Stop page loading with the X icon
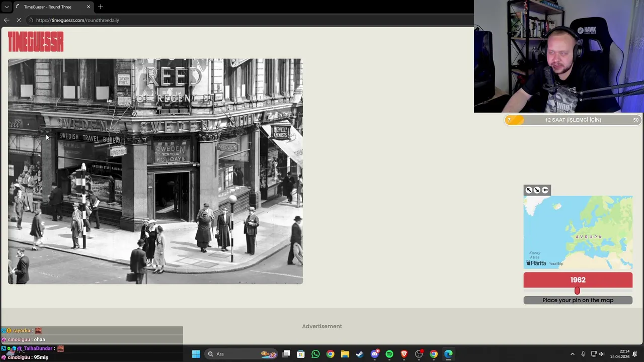 click(x=19, y=20)
